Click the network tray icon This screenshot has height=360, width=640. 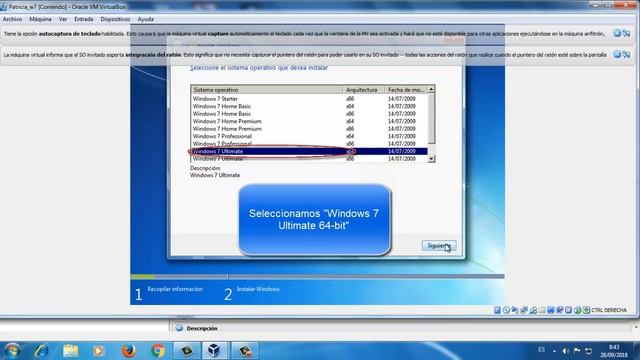(589, 351)
